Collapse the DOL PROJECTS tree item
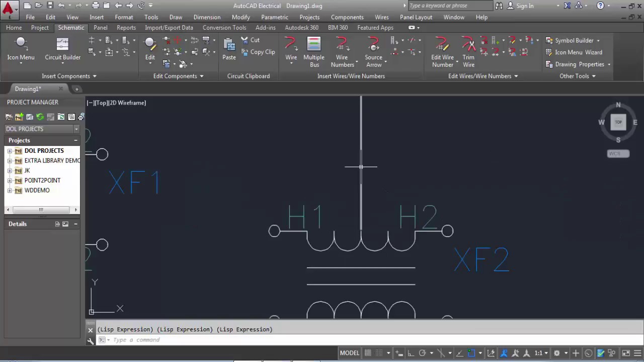The width and height of the screenshot is (644, 362). coord(10,150)
